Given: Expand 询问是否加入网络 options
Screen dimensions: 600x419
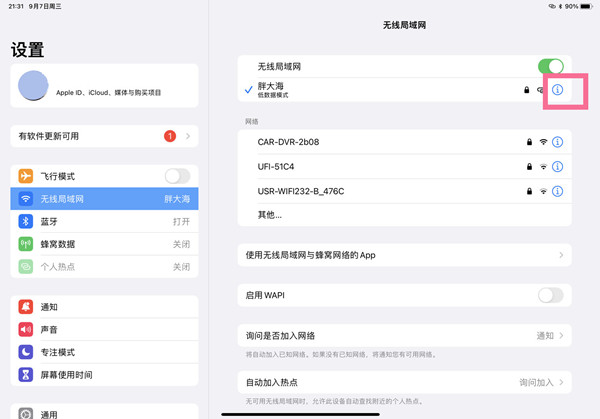Looking at the screenshot, I should [404, 336].
